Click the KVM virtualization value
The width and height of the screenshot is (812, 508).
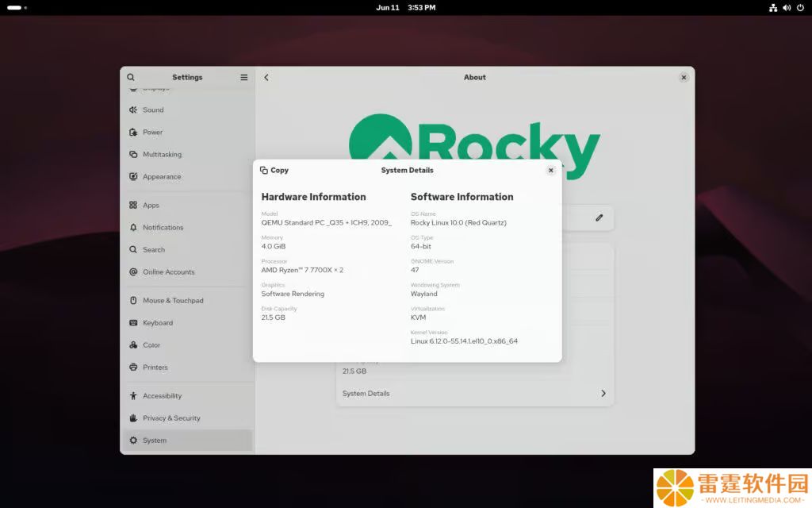click(419, 317)
